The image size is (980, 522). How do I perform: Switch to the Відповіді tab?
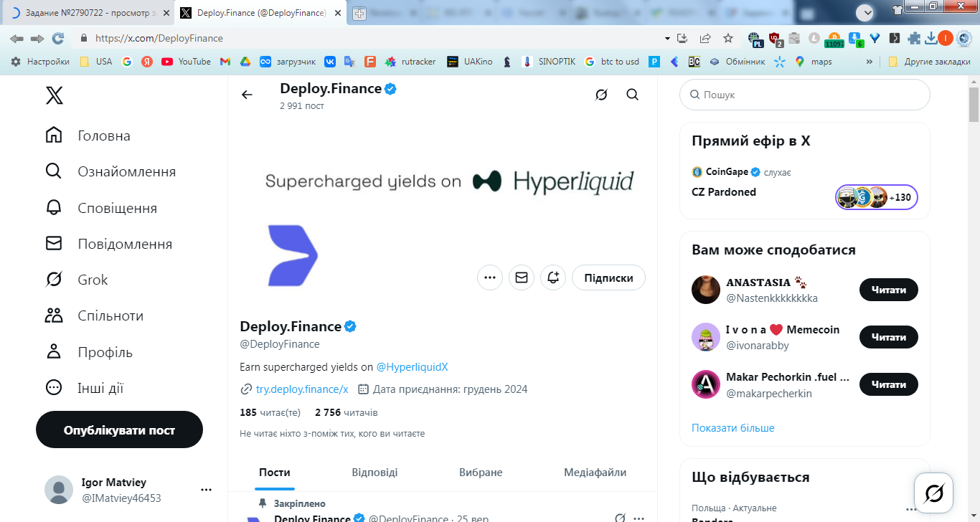click(374, 473)
